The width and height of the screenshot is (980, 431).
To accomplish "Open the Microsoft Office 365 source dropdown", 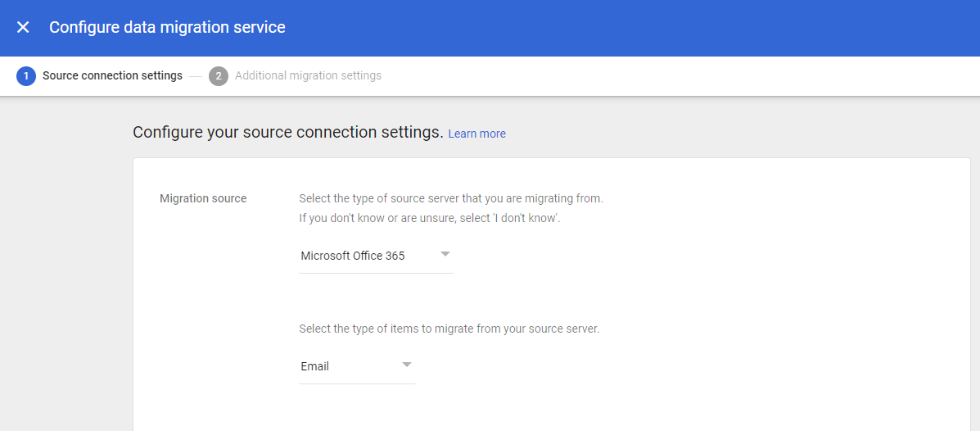I will pos(377,256).
